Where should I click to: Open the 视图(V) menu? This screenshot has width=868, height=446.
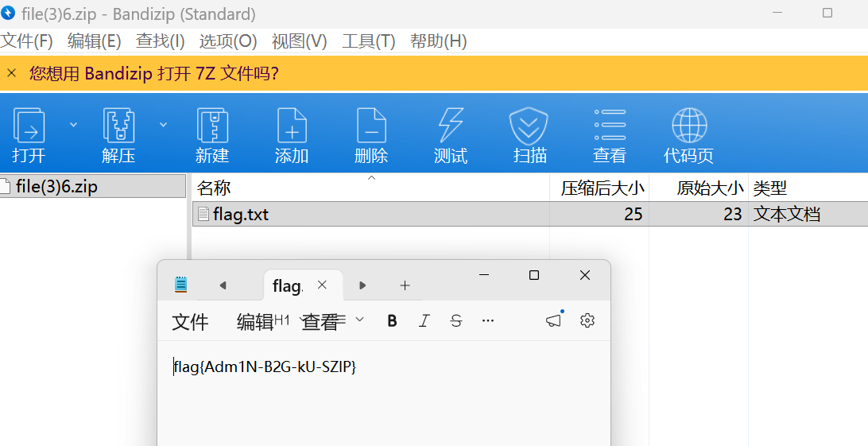click(300, 41)
